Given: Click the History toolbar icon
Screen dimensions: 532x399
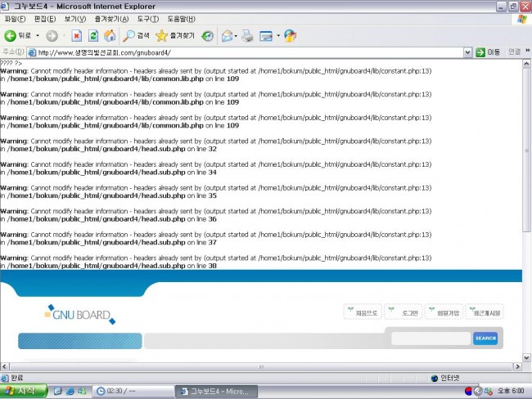Looking at the screenshot, I should [x=208, y=36].
